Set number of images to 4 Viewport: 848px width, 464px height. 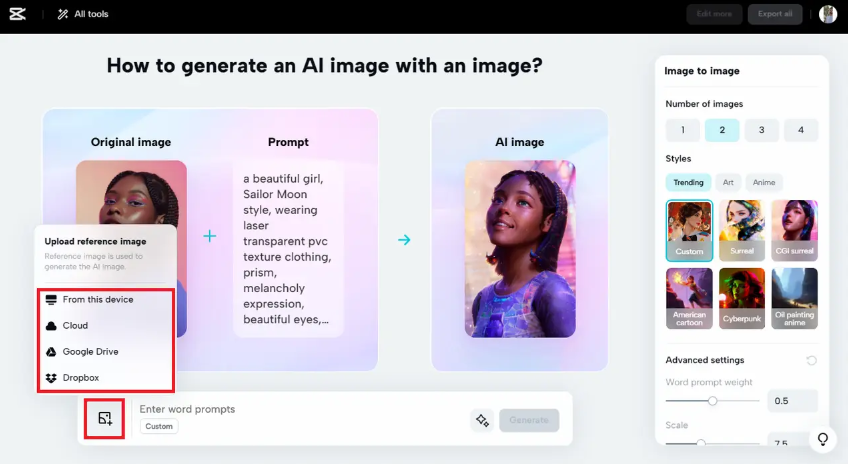click(x=801, y=130)
